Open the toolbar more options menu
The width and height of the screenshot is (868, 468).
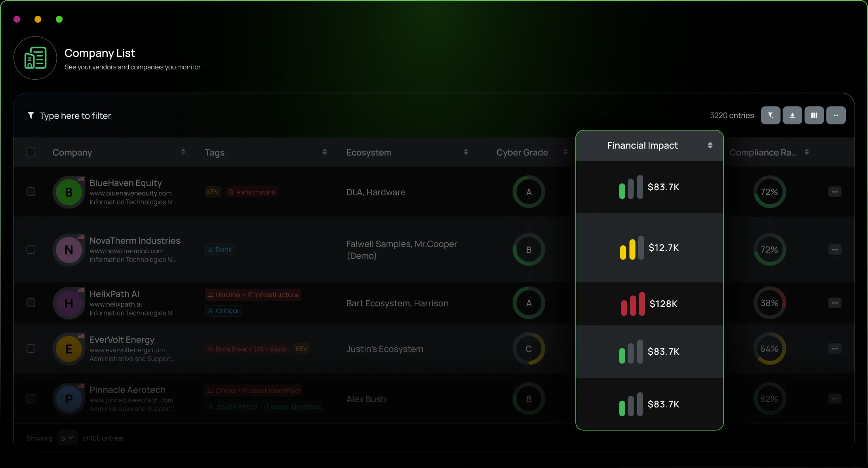836,115
